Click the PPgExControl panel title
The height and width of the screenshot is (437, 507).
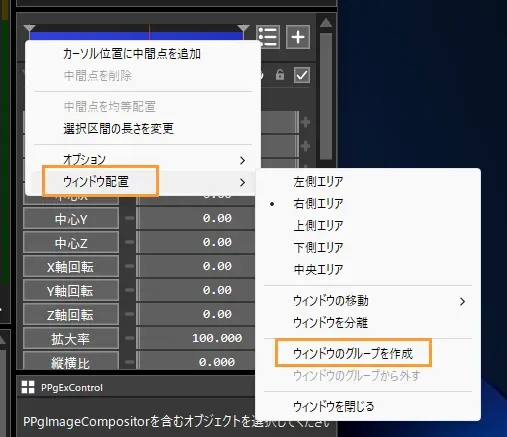point(72,388)
